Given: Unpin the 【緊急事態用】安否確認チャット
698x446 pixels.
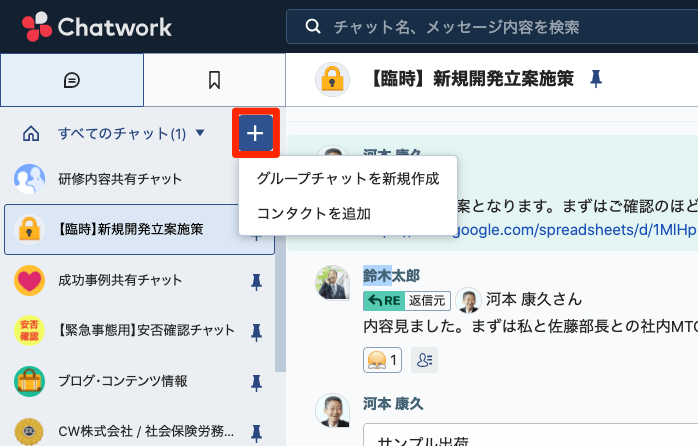Looking at the screenshot, I should (256, 330).
